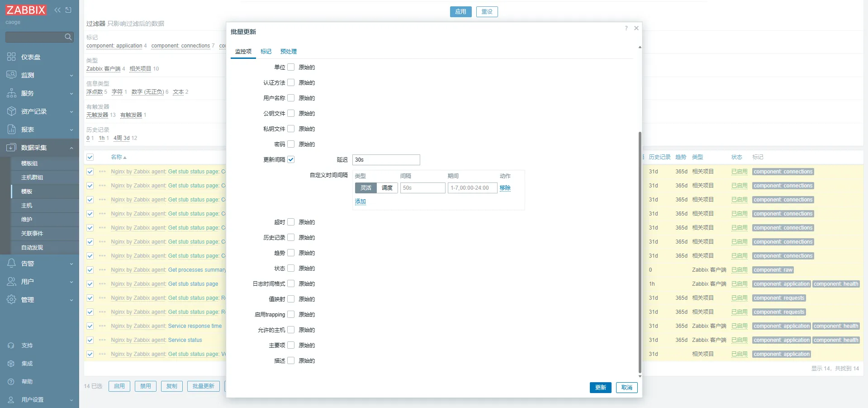Click the 移除 link for custom interval

click(505, 188)
